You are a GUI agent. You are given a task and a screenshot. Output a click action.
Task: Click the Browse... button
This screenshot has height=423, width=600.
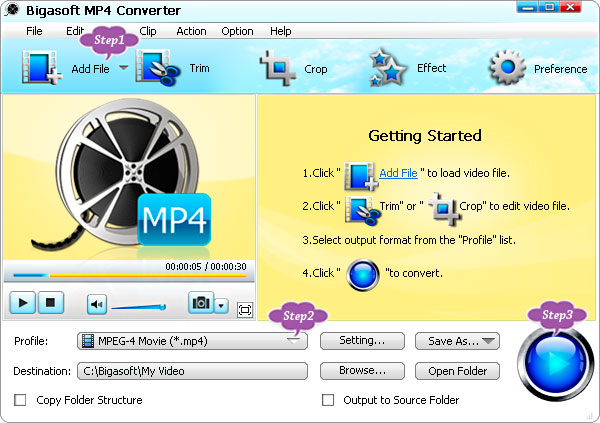click(x=362, y=371)
